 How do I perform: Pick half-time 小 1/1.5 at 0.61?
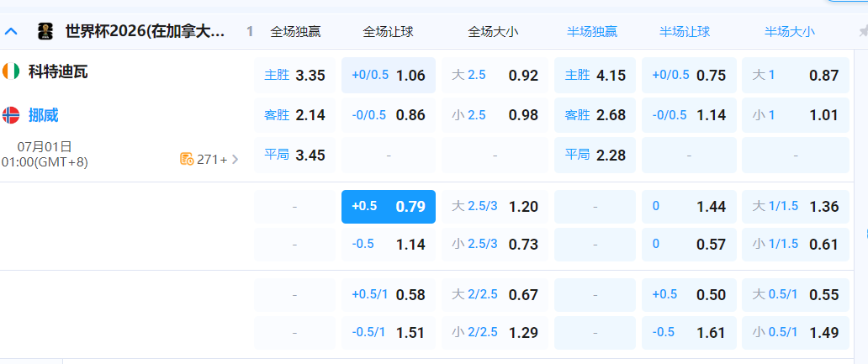click(x=796, y=245)
